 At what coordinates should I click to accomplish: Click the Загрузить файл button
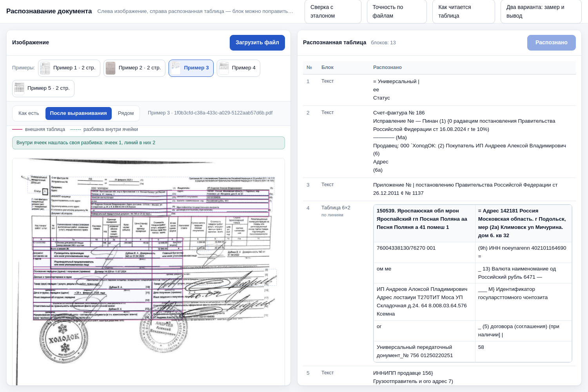257,43
